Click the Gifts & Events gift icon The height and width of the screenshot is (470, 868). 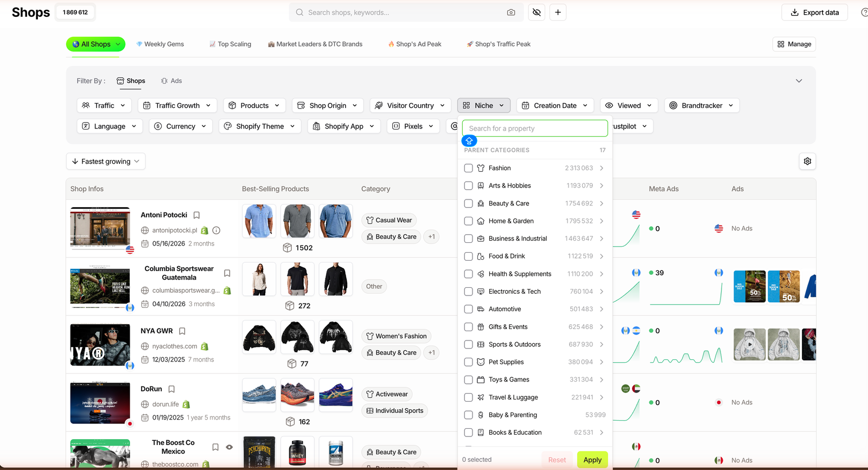[x=481, y=327]
